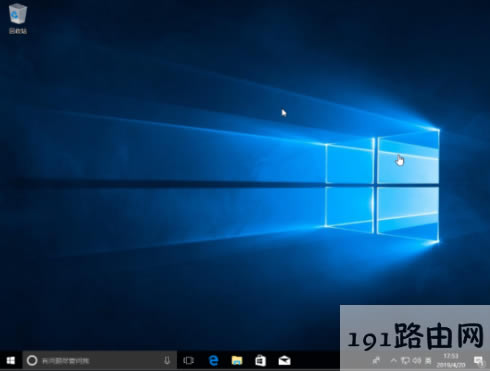Open Task View from the taskbar
This screenshot has width=490, height=371.
[x=188, y=360]
